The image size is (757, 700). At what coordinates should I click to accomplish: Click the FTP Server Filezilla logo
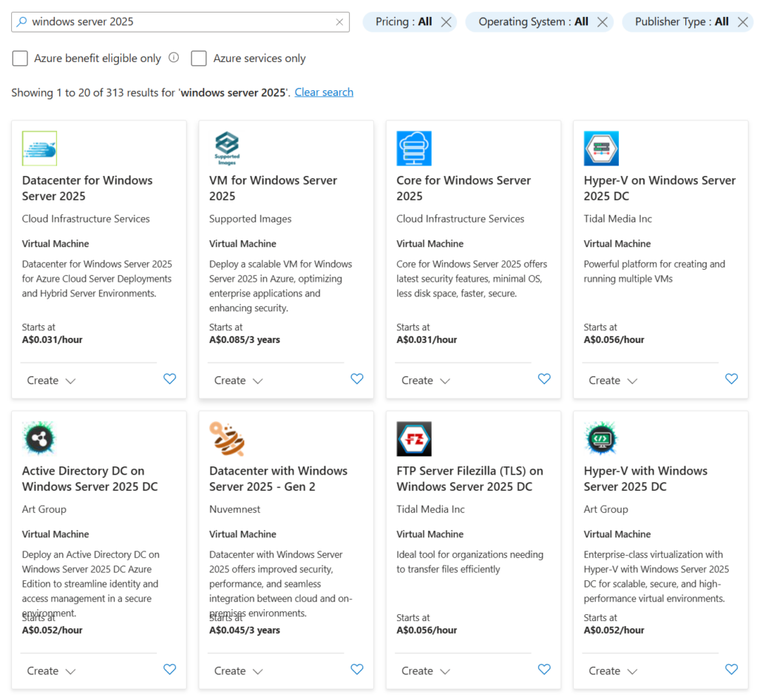tap(414, 439)
